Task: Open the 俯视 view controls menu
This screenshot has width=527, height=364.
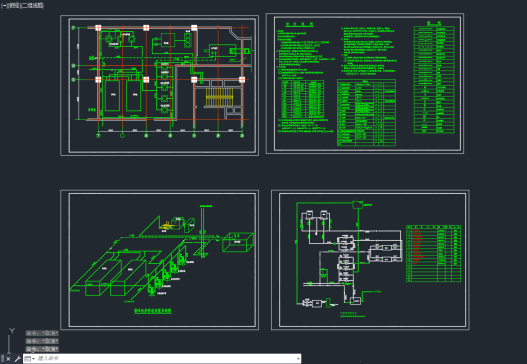Action: [13, 6]
